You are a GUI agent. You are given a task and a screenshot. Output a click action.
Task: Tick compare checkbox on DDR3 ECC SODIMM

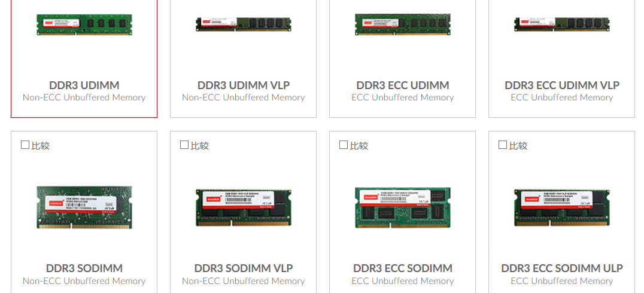344,145
